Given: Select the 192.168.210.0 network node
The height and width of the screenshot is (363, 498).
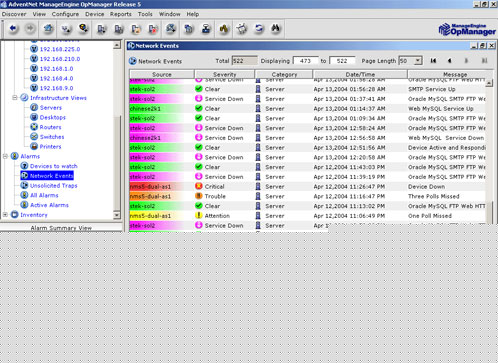Looking at the screenshot, I should coord(60,59).
